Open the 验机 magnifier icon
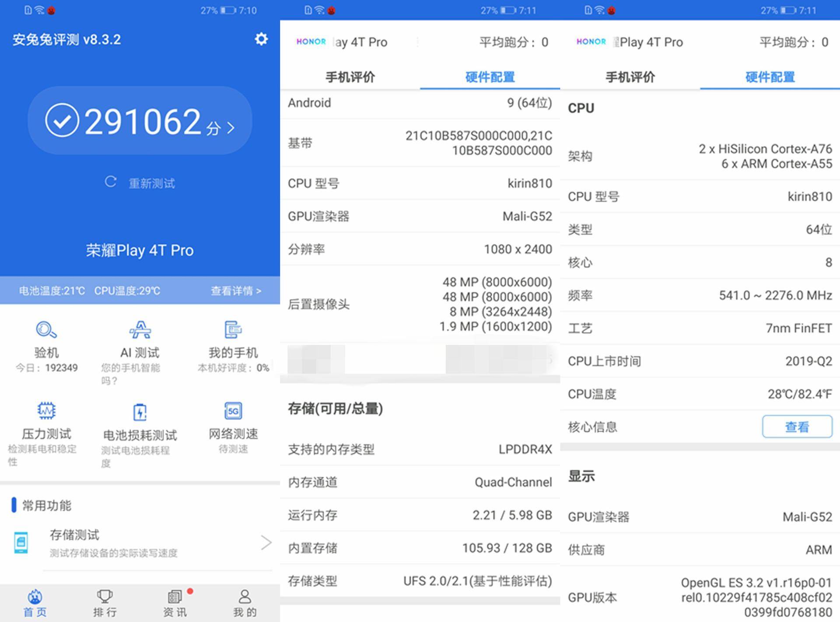 click(x=46, y=330)
